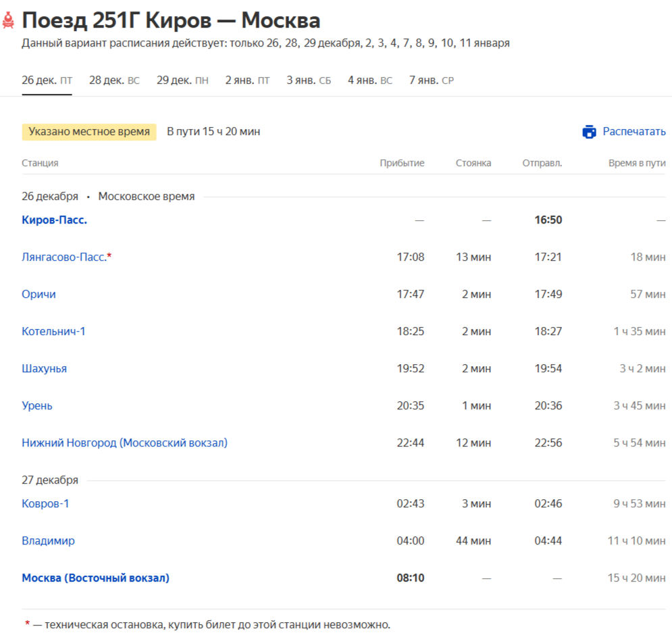Open the Лянгасово-Пасс. station link
Image resolution: width=672 pixels, height=635 pixels.
point(64,257)
